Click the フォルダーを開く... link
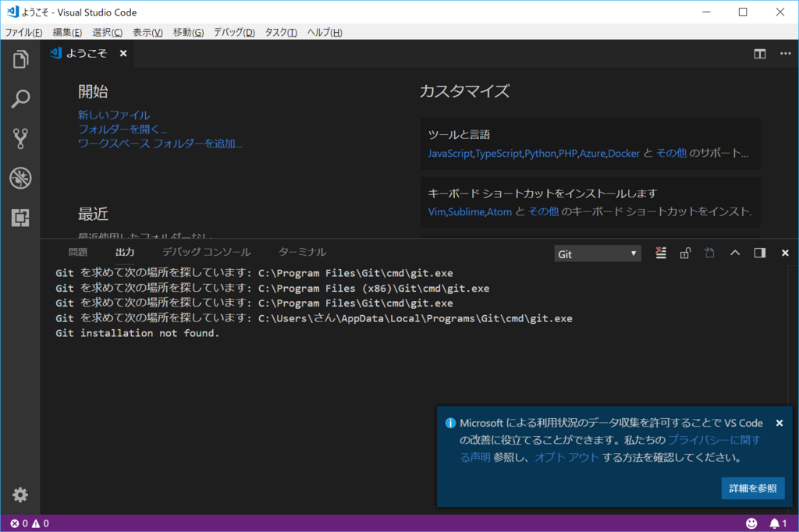Screen dimensions: 799x532 123,129
